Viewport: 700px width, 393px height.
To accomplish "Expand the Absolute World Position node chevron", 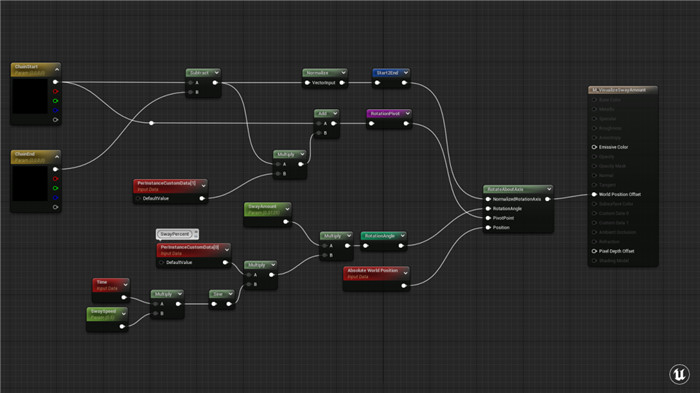I will pyautogui.click(x=405, y=272).
